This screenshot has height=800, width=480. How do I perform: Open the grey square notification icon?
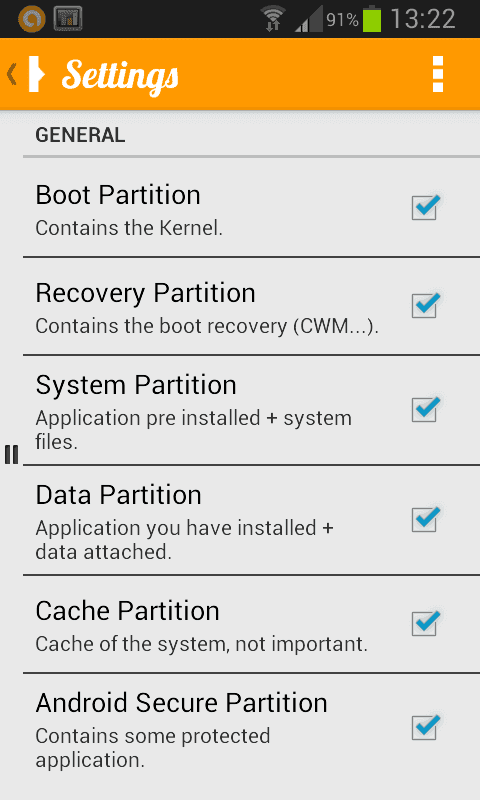pos(68,19)
